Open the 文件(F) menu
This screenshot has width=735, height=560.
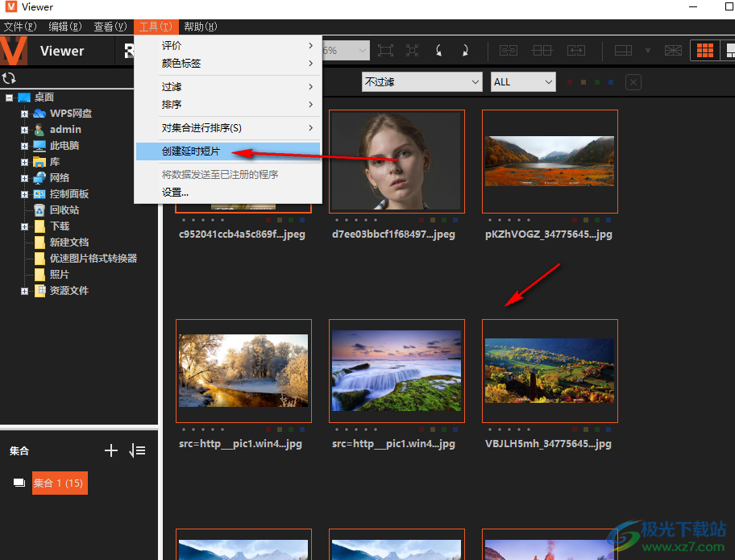[x=19, y=27]
